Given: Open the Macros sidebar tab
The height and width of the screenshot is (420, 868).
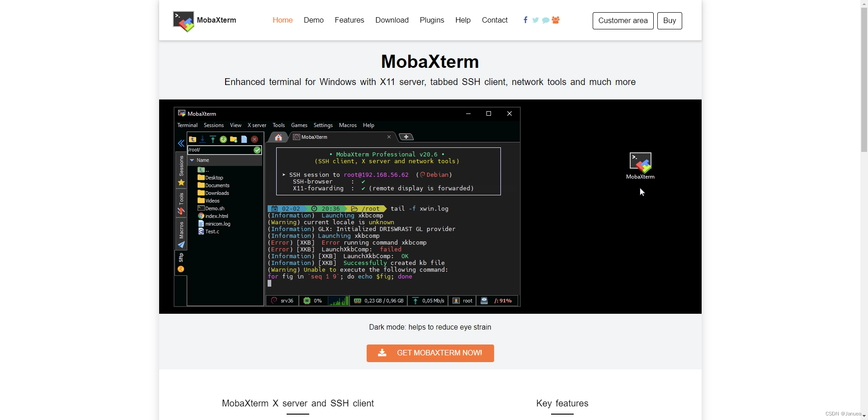Looking at the screenshot, I should [181, 234].
